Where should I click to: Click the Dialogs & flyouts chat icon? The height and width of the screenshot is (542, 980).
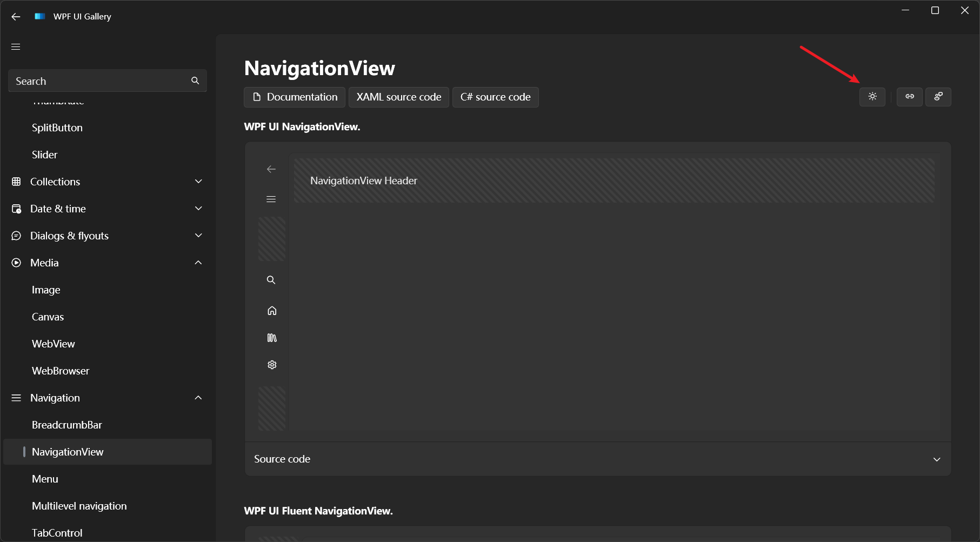[16, 236]
